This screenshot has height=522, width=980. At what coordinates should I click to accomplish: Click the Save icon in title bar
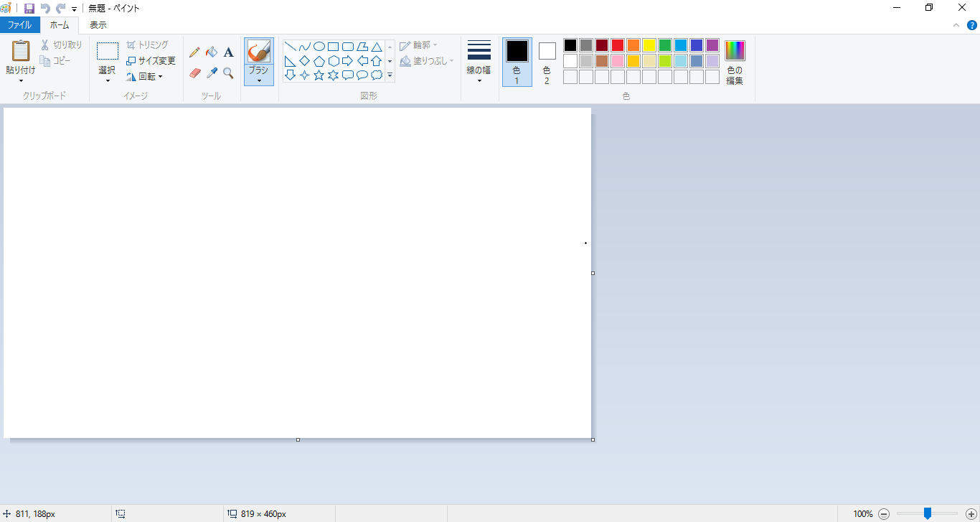29,9
